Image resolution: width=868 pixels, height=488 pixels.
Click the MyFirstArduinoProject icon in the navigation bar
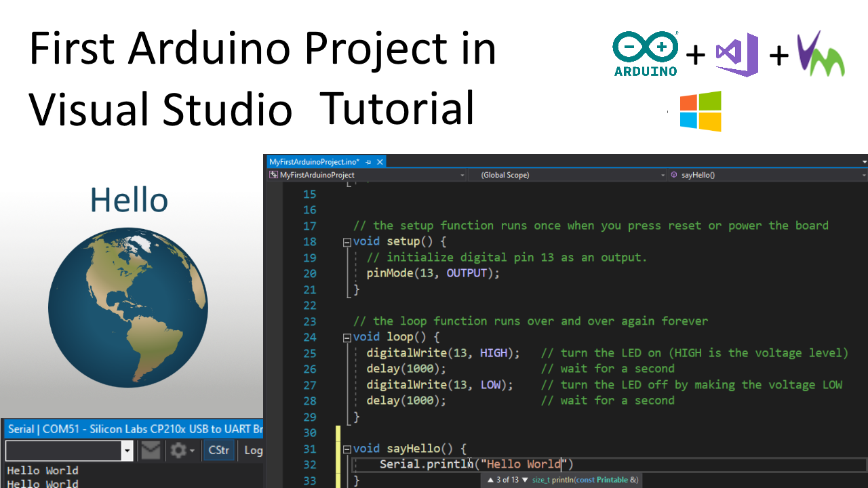tap(274, 174)
